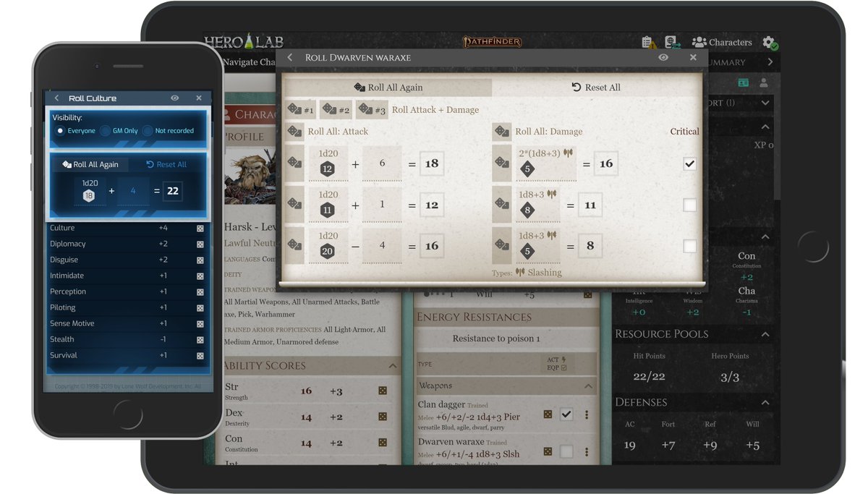868x494 pixels.
Task: Click the Pathfinder logo
Action: (492, 42)
